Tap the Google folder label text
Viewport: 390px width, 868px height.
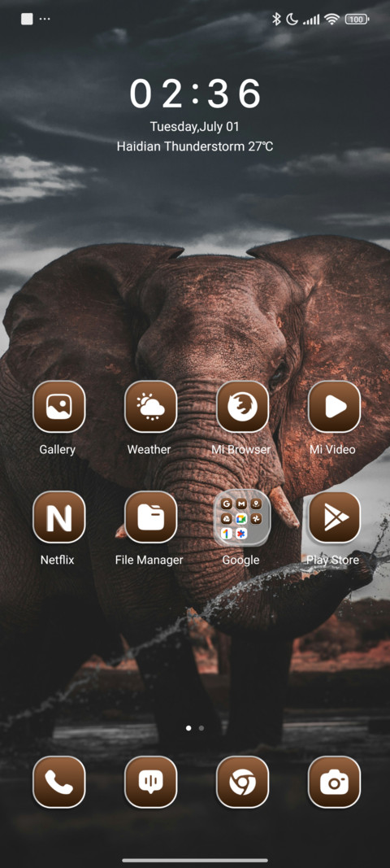coord(240,560)
